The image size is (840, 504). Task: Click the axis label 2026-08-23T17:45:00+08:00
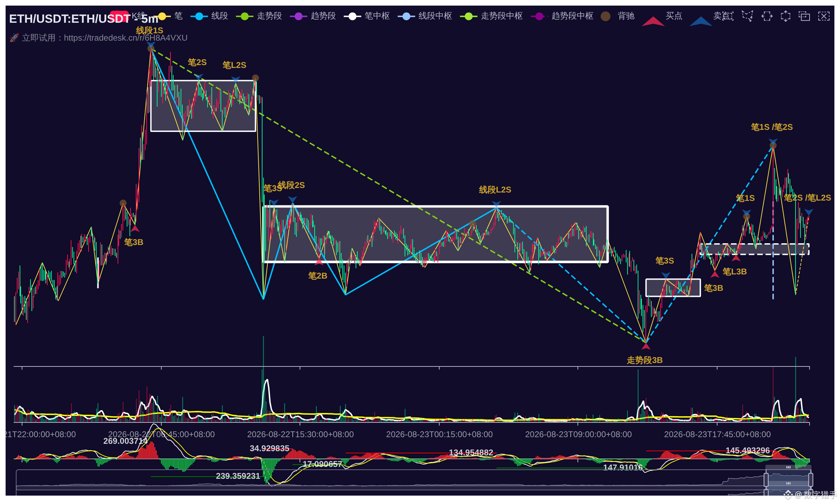[x=717, y=434]
